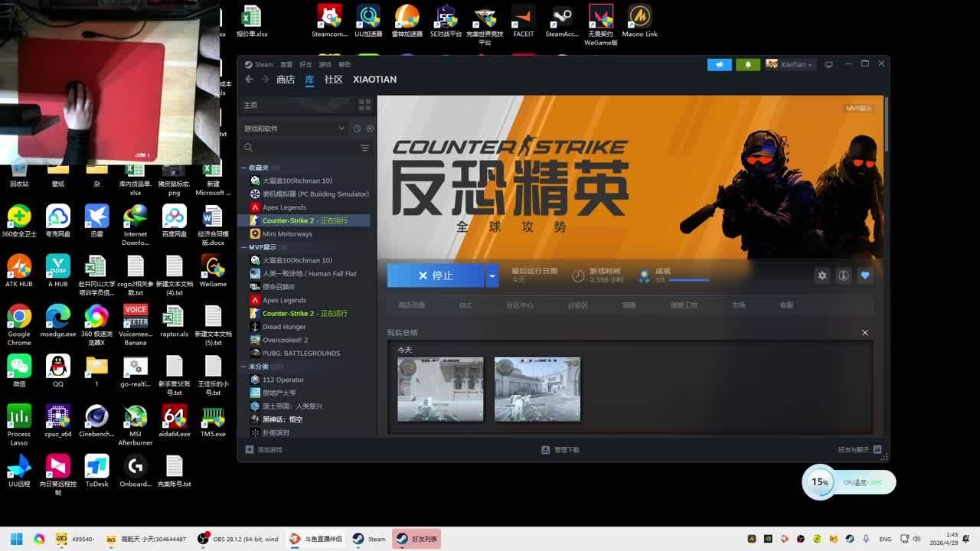Viewport: 980px width, 551px height.
Task: Select PUBG: BATTLEGROUNDS in the library
Action: [305, 353]
